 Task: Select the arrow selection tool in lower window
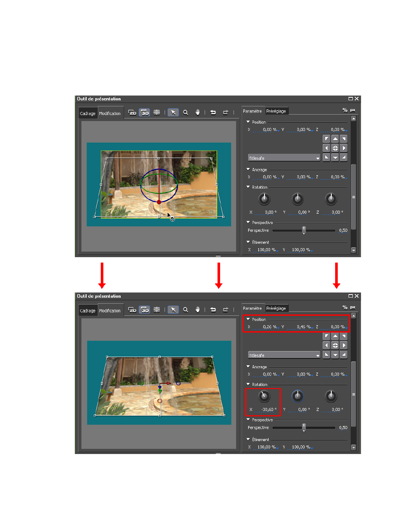coord(173,310)
